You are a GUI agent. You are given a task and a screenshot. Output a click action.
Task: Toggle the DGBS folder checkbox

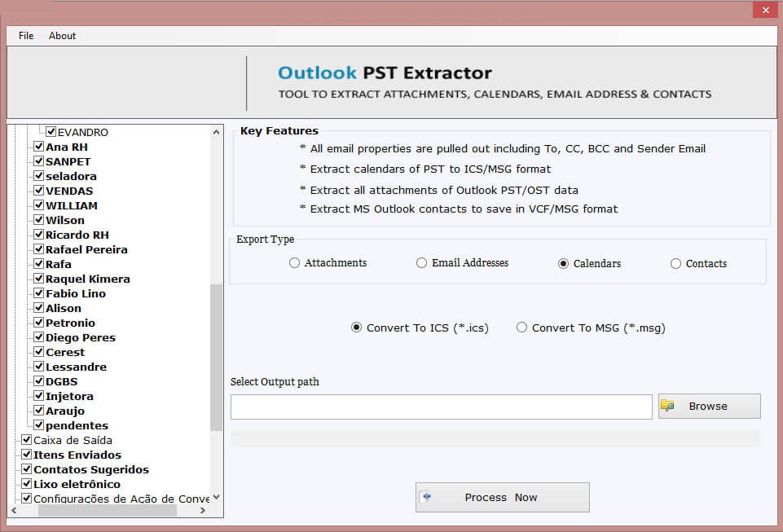(39, 381)
